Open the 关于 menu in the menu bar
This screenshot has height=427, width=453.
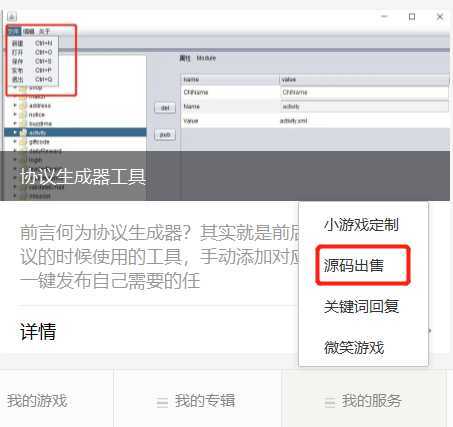click(x=44, y=31)
